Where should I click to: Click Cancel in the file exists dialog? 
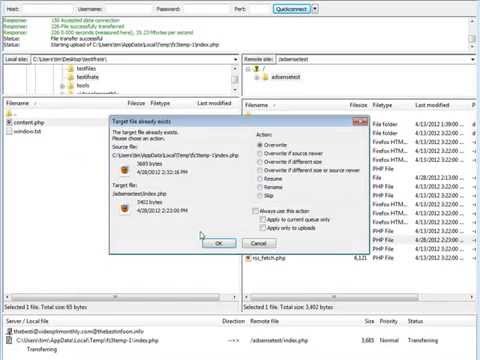point(259,243)
